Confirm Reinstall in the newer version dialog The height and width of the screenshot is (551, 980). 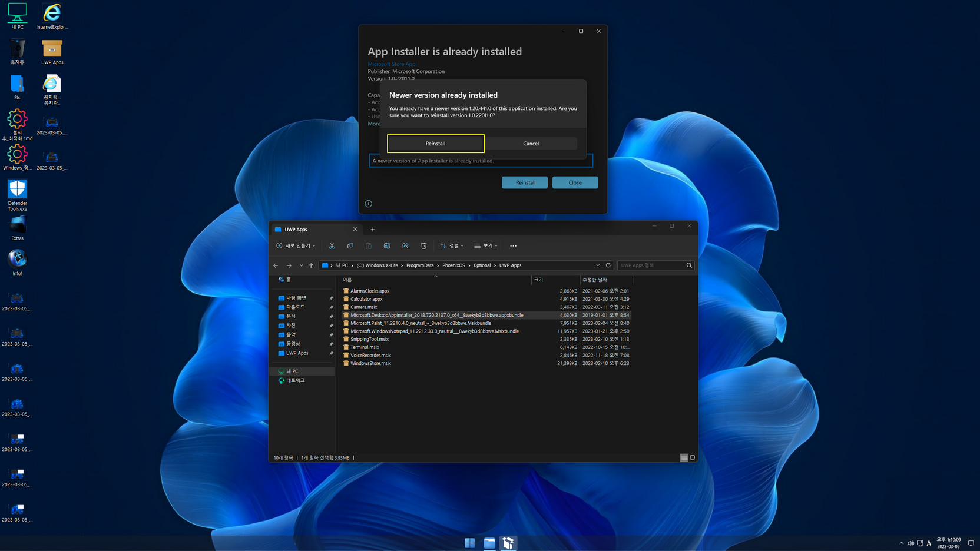tap(435, 144)
